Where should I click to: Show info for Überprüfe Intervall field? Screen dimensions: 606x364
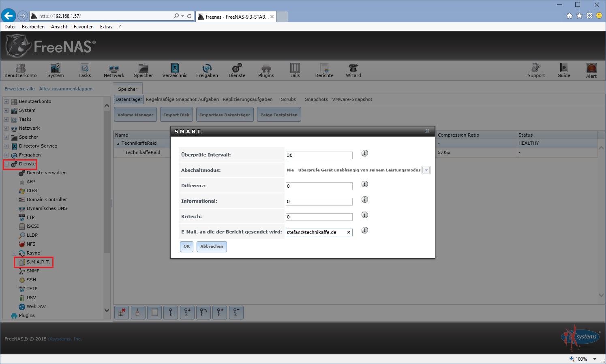click(x=365, y=153)
